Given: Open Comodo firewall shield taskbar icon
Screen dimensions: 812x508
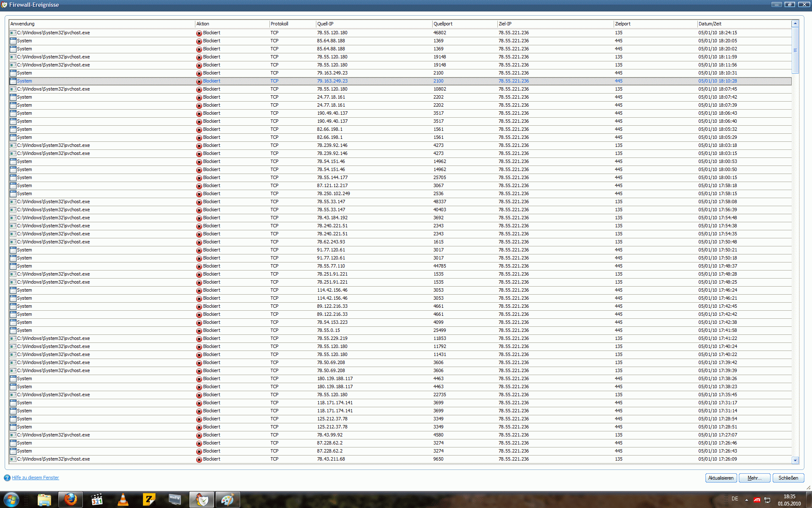Looking at the screenshot, I should [x=202, y=500].
